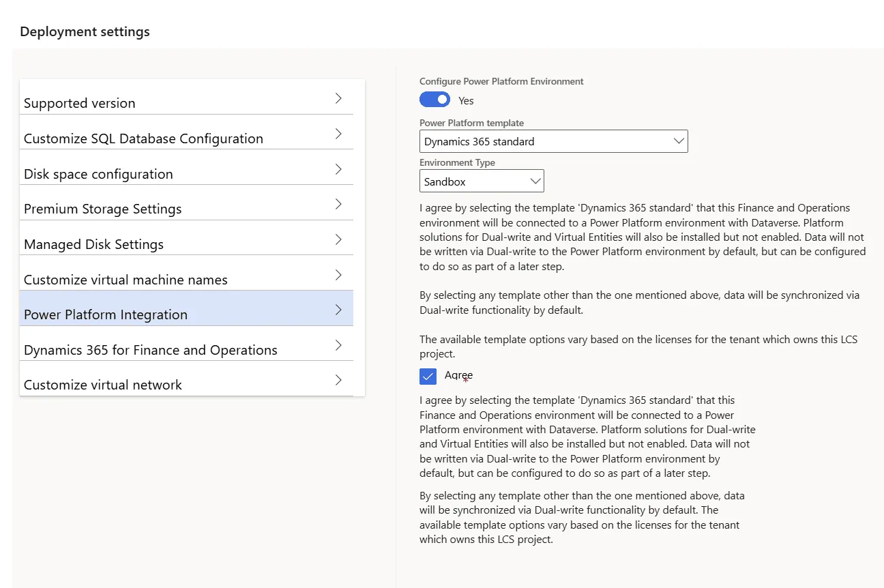This screenshot has height=588, width=884.
Task: Select Power Platform Integration item
Action: click(x=186, y=308)
